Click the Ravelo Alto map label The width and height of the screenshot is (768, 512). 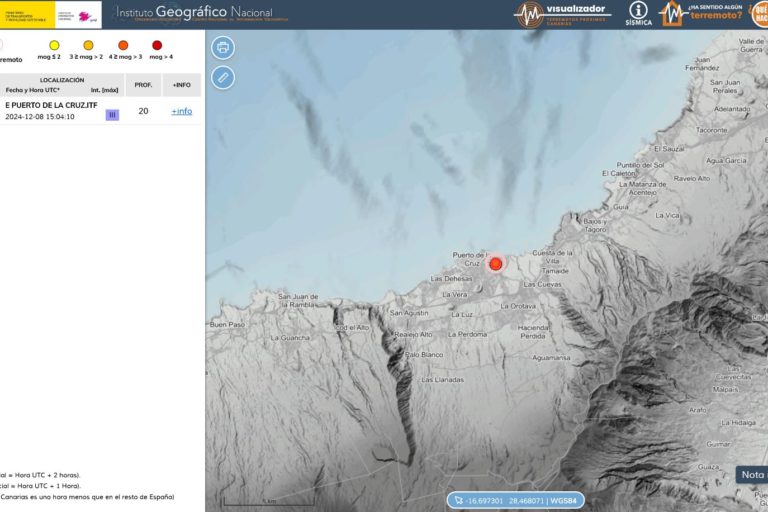tap(692, 179)
